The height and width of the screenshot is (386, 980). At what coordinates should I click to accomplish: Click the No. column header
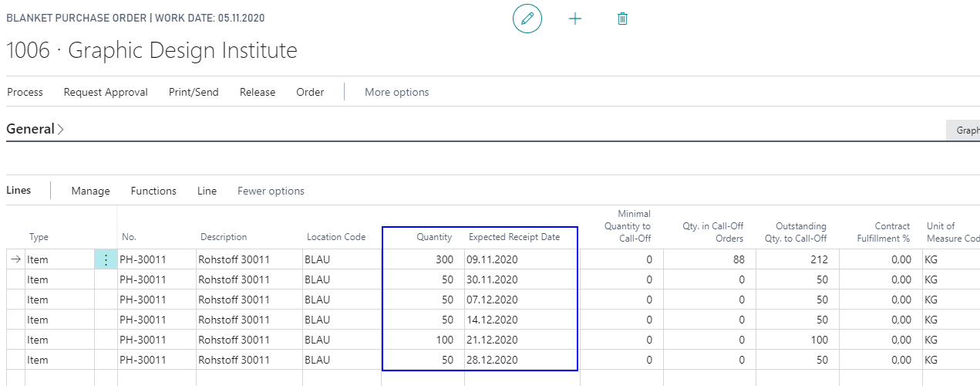click(129, 237)
